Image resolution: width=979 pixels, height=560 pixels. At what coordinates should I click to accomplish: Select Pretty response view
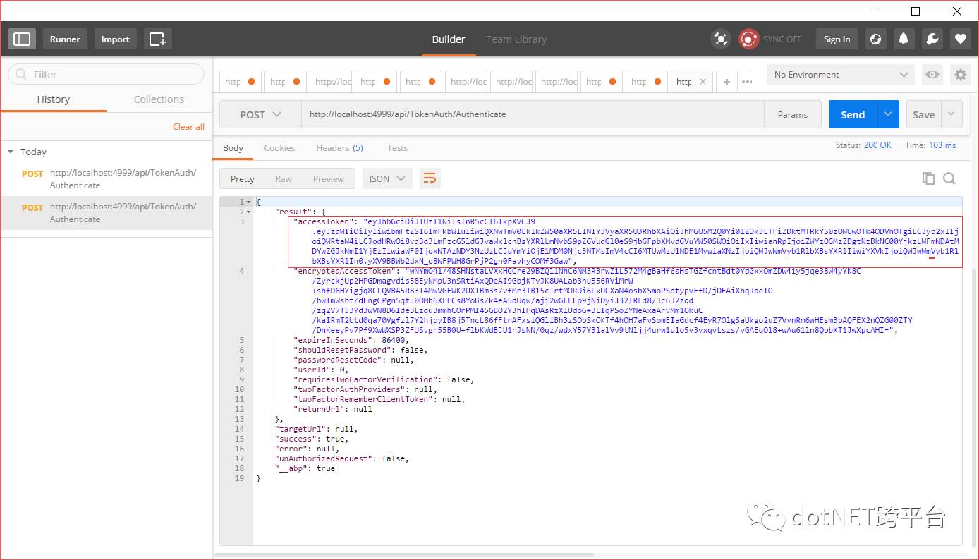pos(242,178)
